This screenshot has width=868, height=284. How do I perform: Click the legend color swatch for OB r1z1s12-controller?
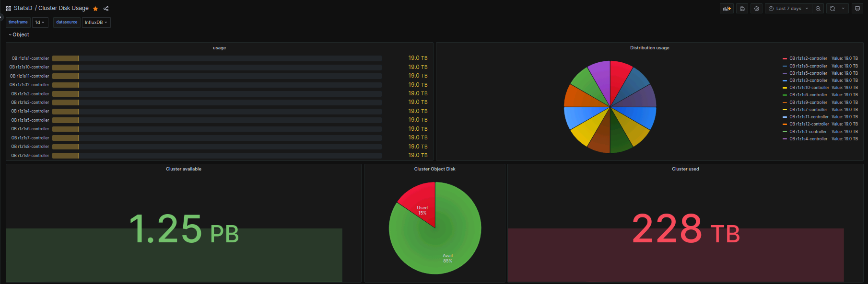coord(785,124)
